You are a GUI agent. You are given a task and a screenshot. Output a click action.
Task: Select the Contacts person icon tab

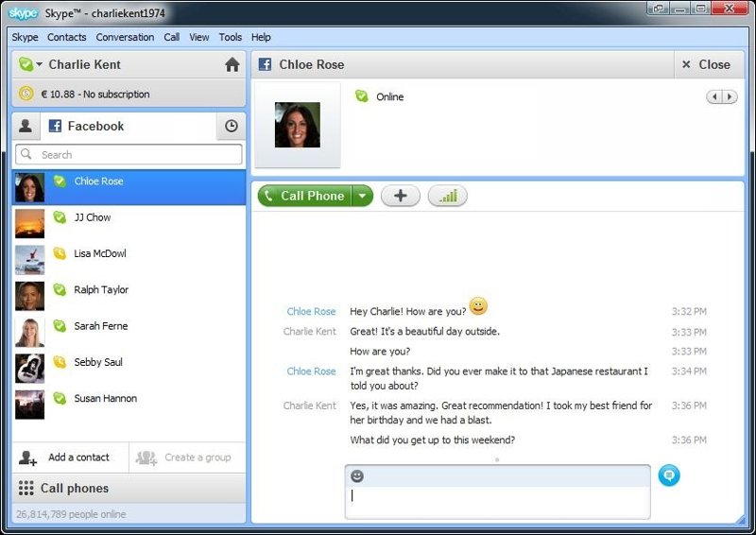point(26,126)
